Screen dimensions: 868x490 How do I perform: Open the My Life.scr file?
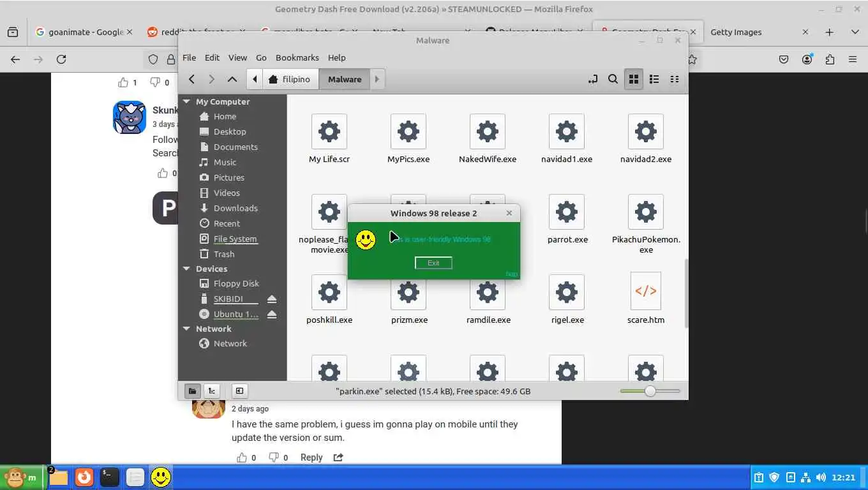[329, 139]
